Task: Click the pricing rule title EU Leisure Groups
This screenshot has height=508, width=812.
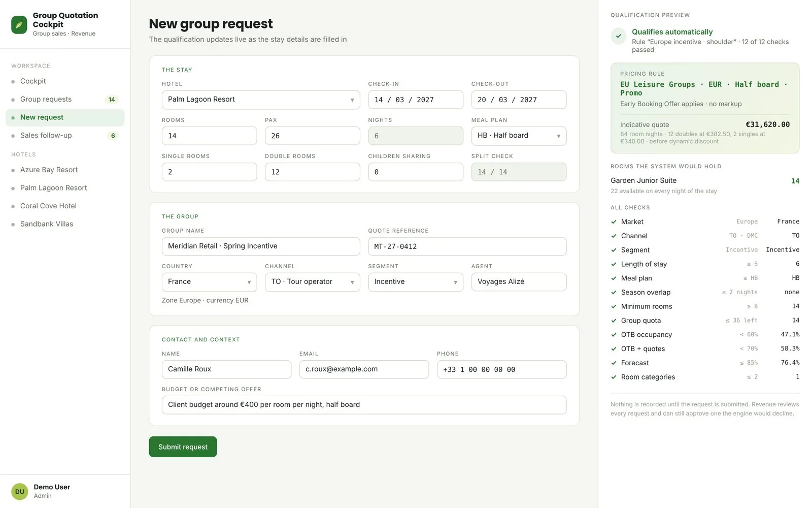Action: (703, 88)
